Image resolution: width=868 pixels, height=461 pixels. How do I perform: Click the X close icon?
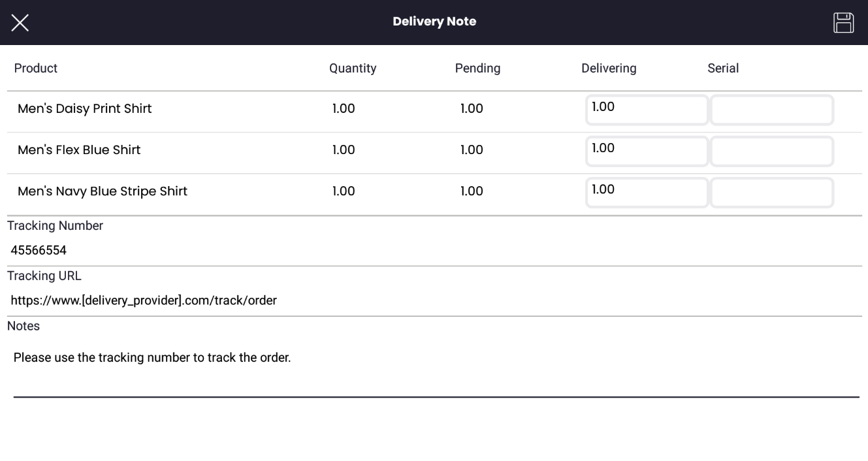[x=20, y=22]
